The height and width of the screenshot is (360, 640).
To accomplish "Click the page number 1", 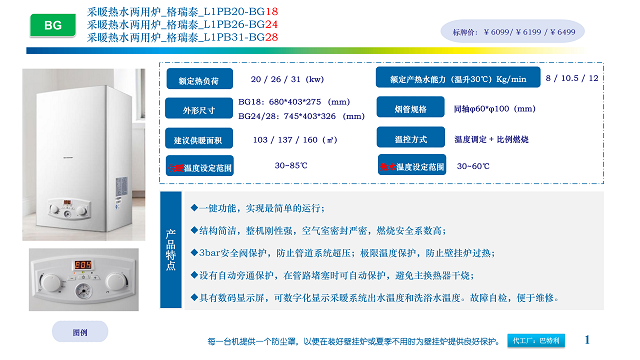I will (587, 340).
